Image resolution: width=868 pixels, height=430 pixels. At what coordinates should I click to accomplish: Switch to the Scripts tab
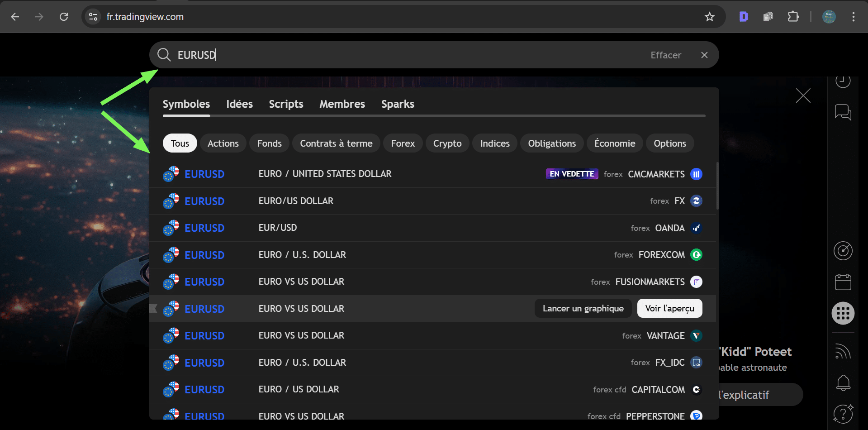click(286, 104)
